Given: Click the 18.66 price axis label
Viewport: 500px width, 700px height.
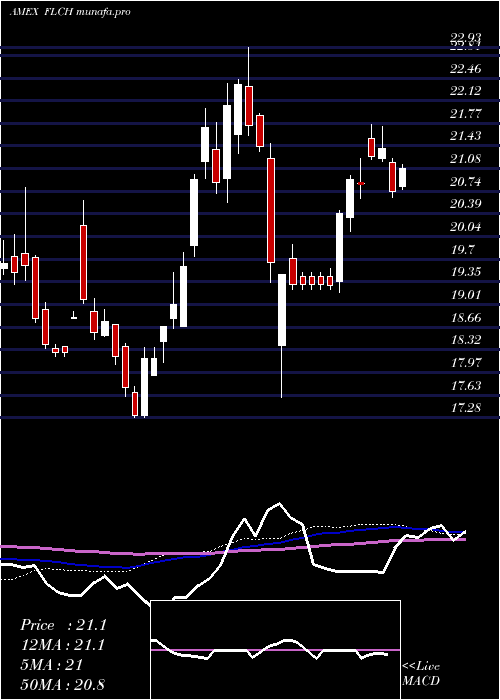Looking at the screenshot, I should click(x=466, y=317).
